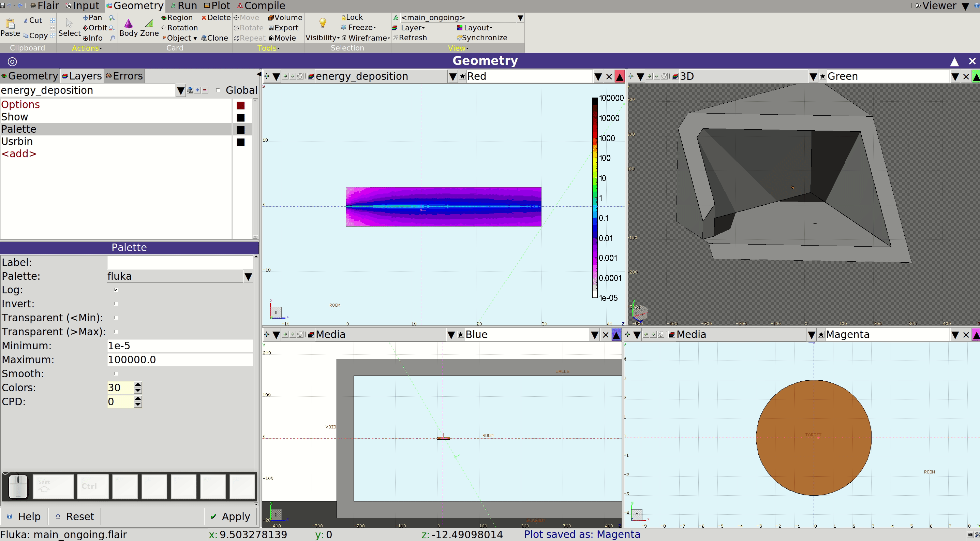Open the Red viewport name dropdown
The image size is (980, 541).
598,77
